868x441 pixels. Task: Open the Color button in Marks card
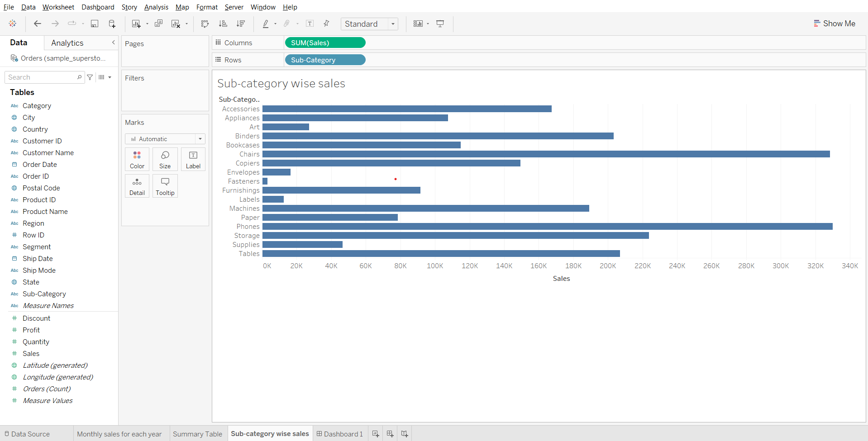coord(137,159)
